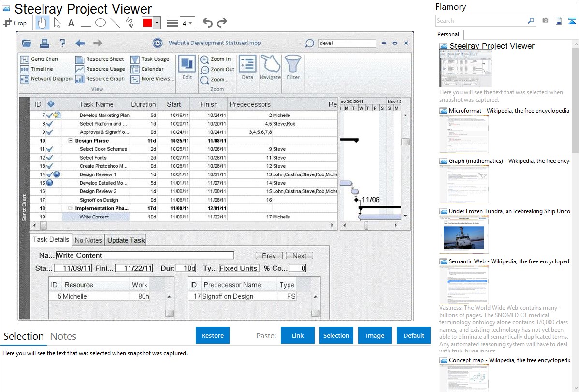Open the Resource Usage view

(x=101, y=69)
